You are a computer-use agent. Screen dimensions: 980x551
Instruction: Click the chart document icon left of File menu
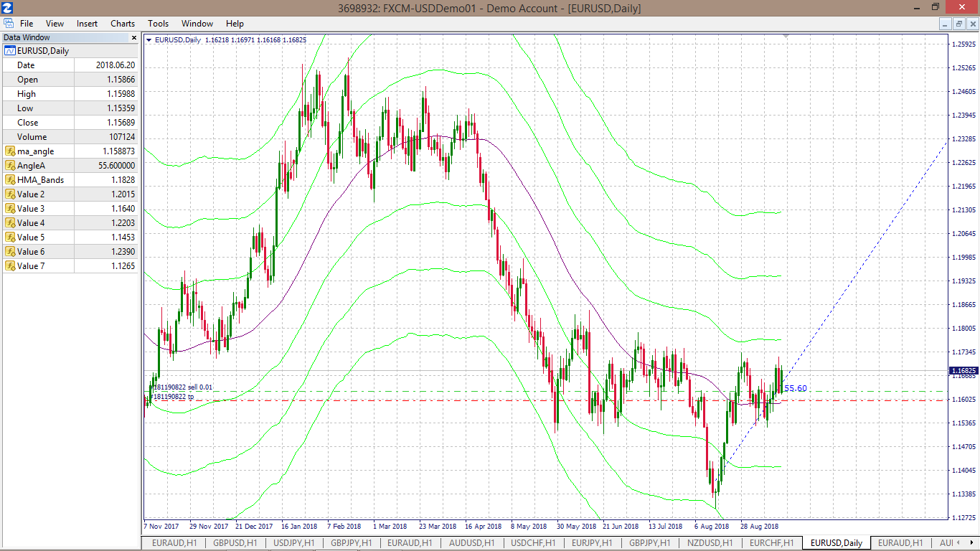tap(9, 24)
